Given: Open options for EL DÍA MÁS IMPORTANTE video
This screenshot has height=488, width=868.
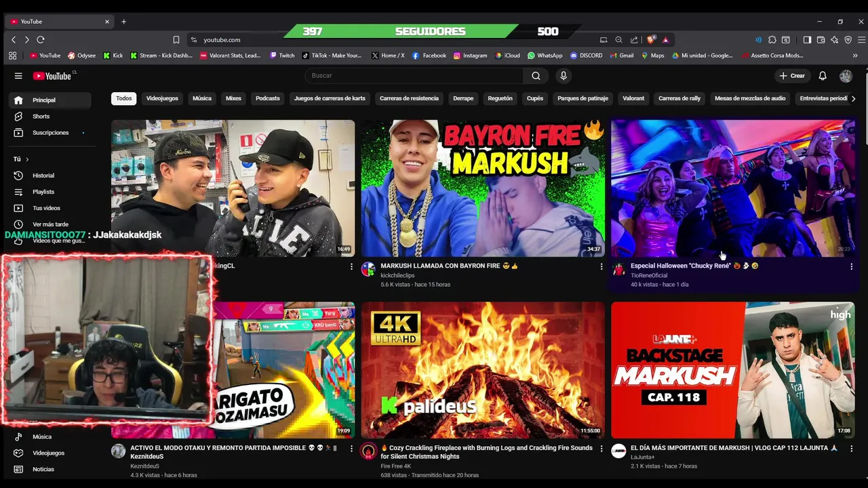Looking at the screenshot, I should click(x=851, y=449).
